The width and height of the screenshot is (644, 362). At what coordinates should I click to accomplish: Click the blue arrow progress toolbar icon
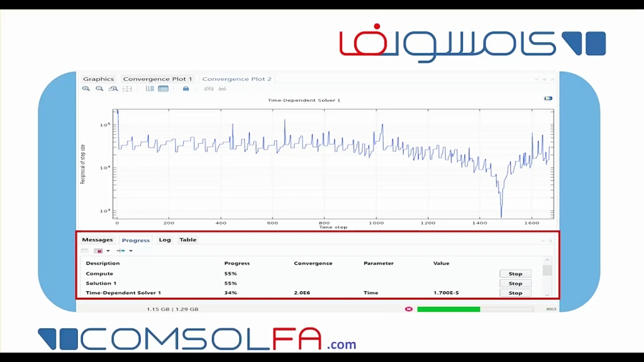coord(121,251)
